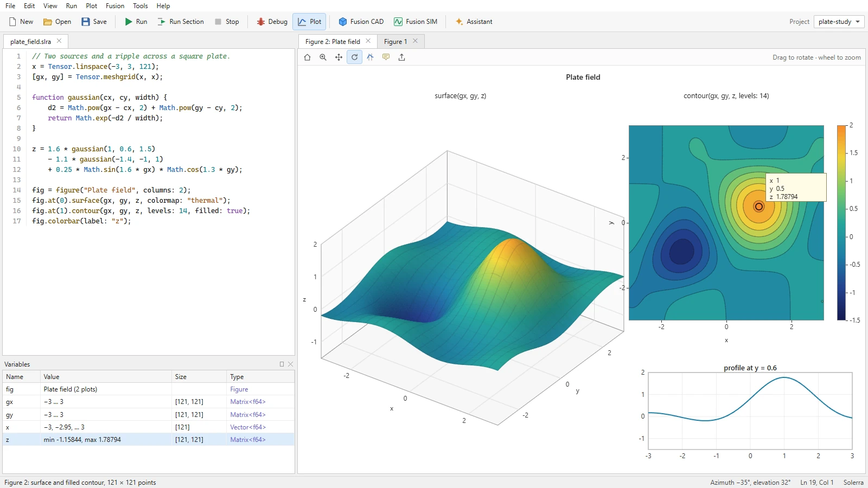Save the script with Save

(94, 22)
